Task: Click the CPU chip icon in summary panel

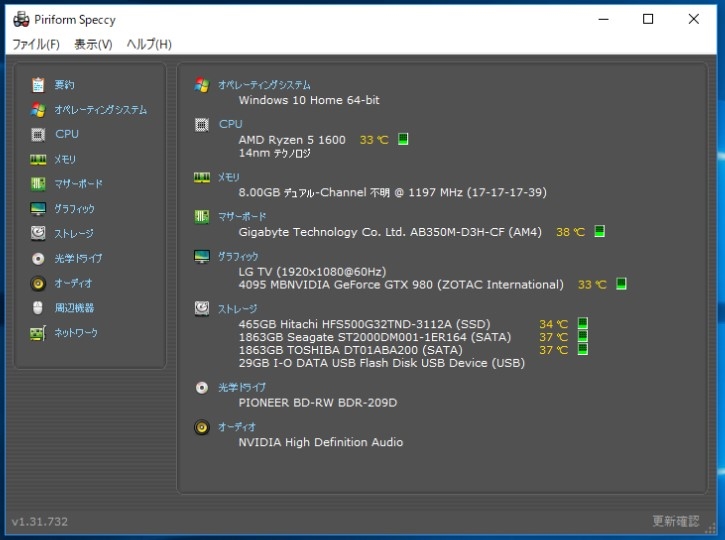Action: (x=202, y=124)
